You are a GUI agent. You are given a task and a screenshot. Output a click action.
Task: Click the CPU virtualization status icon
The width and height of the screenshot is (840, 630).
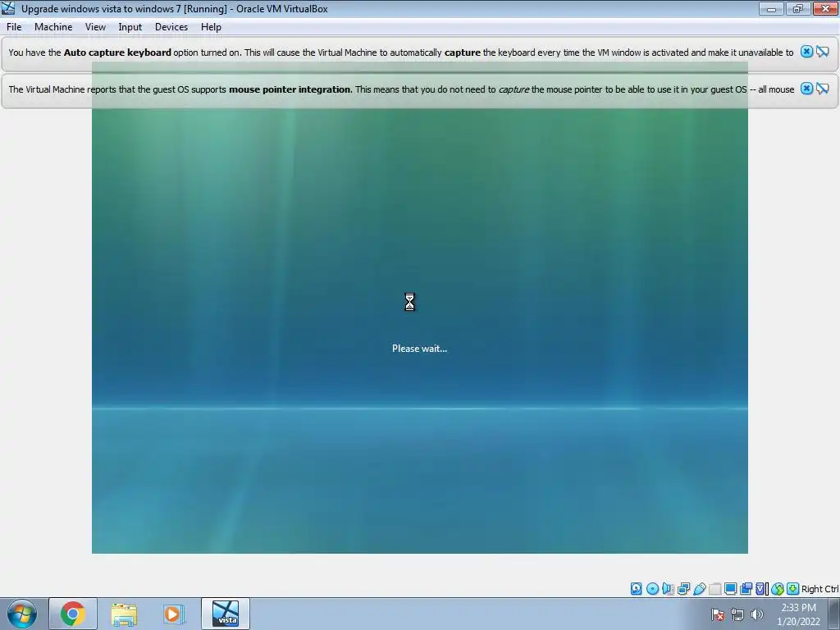(x=761, y=589)
